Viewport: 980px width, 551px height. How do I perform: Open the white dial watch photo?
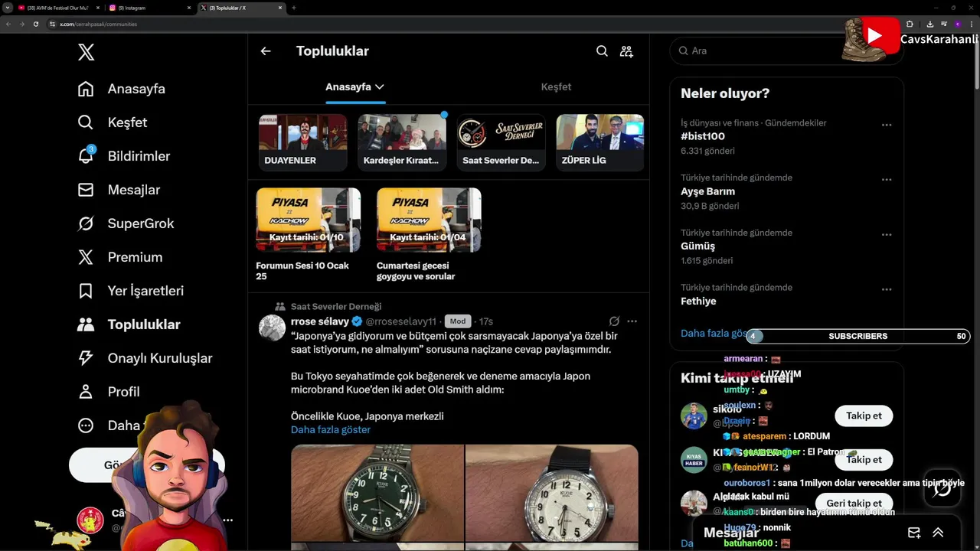point(552,494)
